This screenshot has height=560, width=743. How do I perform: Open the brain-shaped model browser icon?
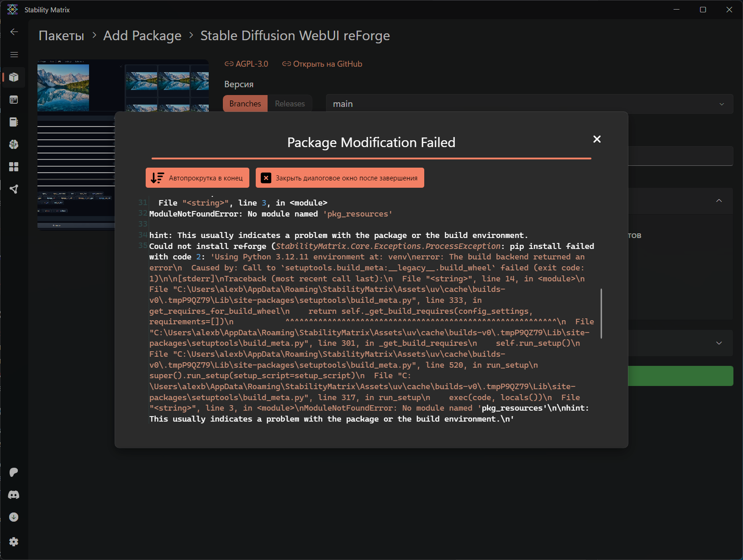(x=14, y=144)
